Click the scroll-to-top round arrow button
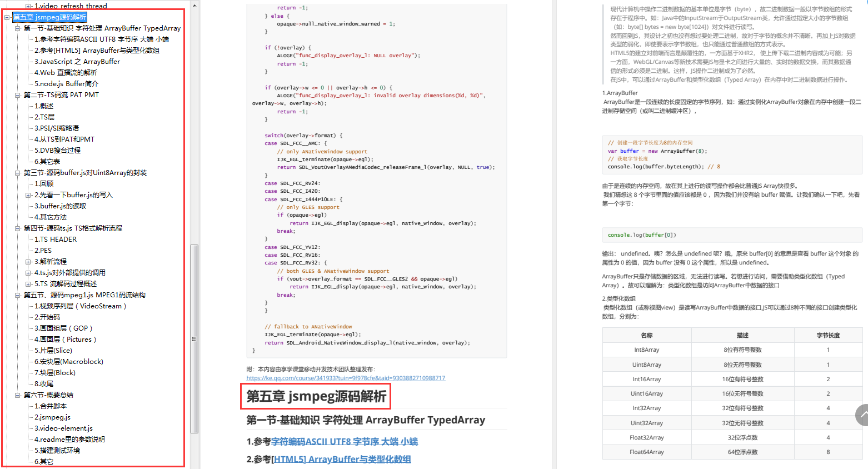This screenshot has width=868, height=469. [862, 415]
